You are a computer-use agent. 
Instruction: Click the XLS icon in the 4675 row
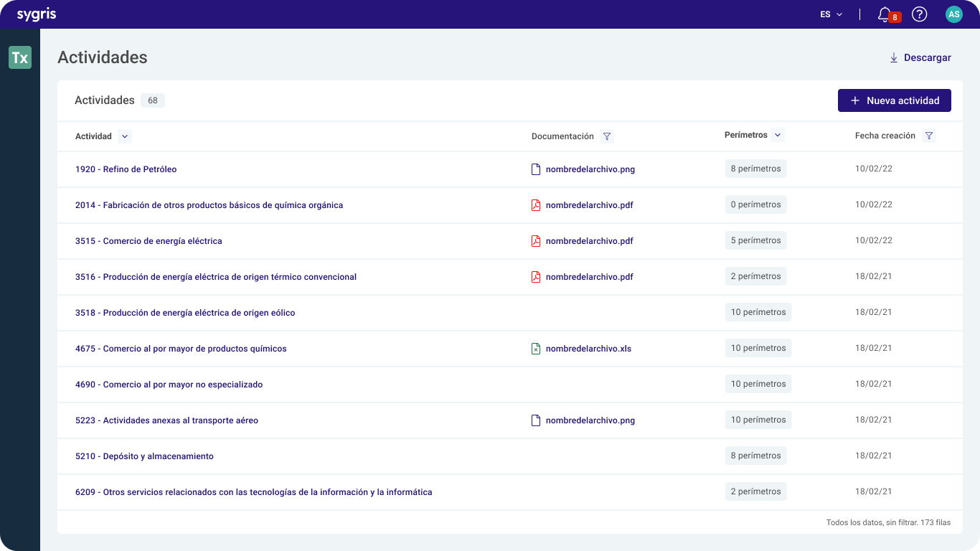(535, 349)
